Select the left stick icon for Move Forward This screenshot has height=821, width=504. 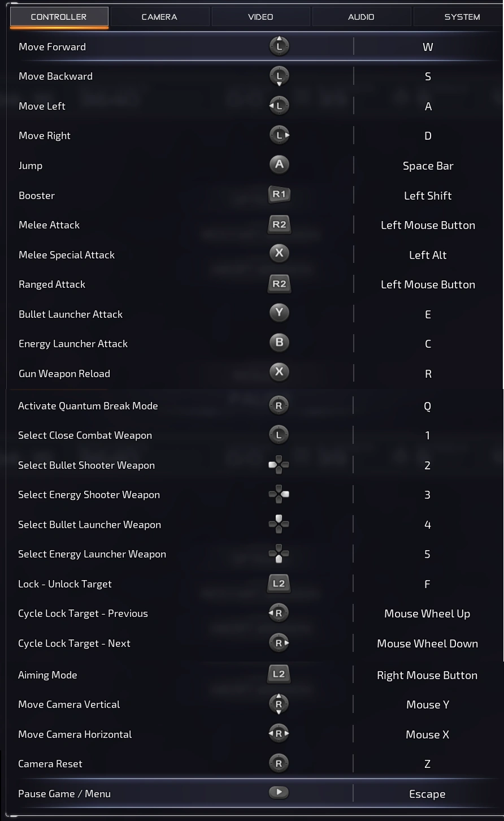[x=279, y=45]
